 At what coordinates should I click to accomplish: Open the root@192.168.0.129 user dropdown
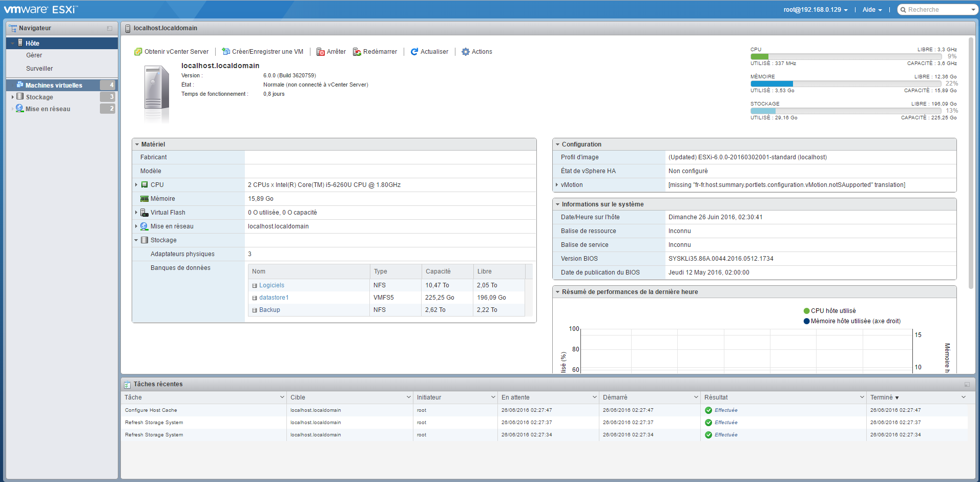[x=816, y=10]
